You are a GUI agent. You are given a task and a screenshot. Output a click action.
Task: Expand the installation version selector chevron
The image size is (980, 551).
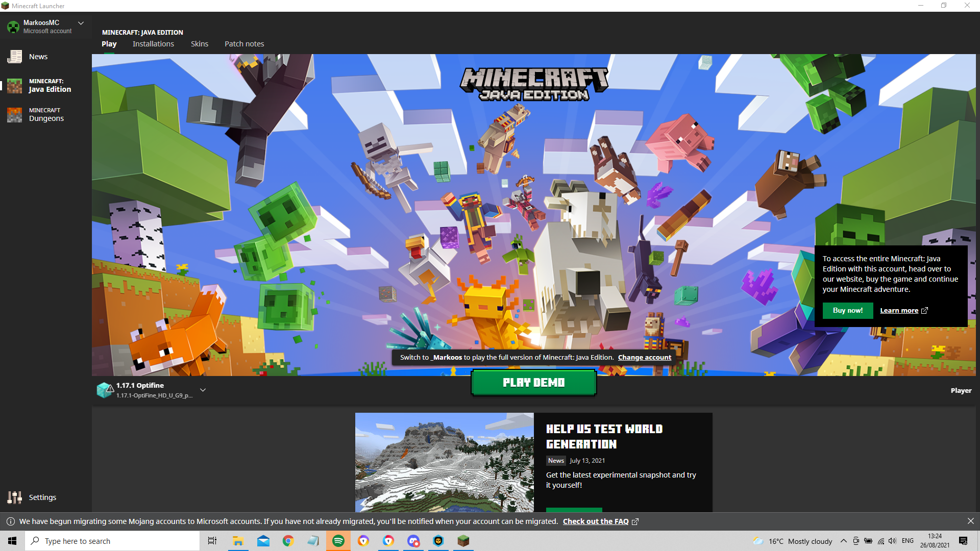coord(203,390)
